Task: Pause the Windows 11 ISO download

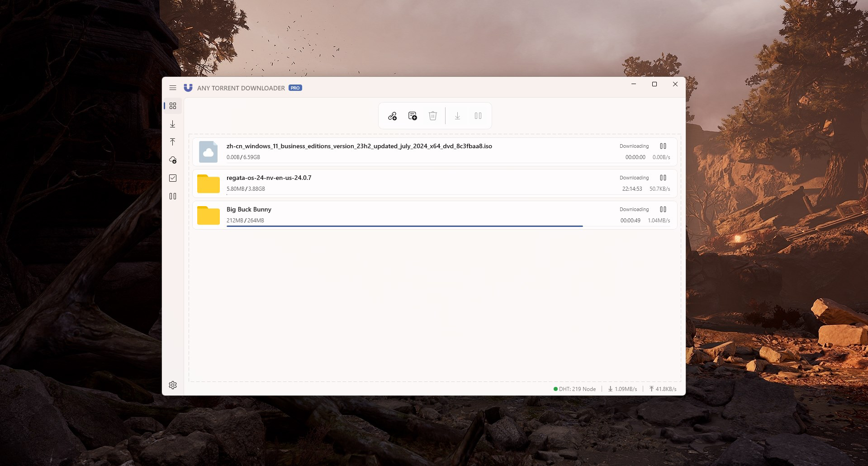Action: (x=663, y=146)
